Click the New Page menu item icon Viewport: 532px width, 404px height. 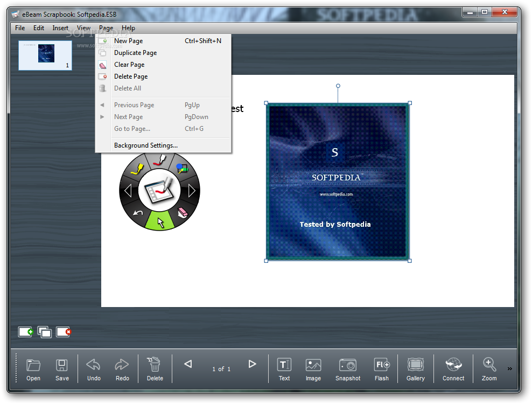(102, 41)
